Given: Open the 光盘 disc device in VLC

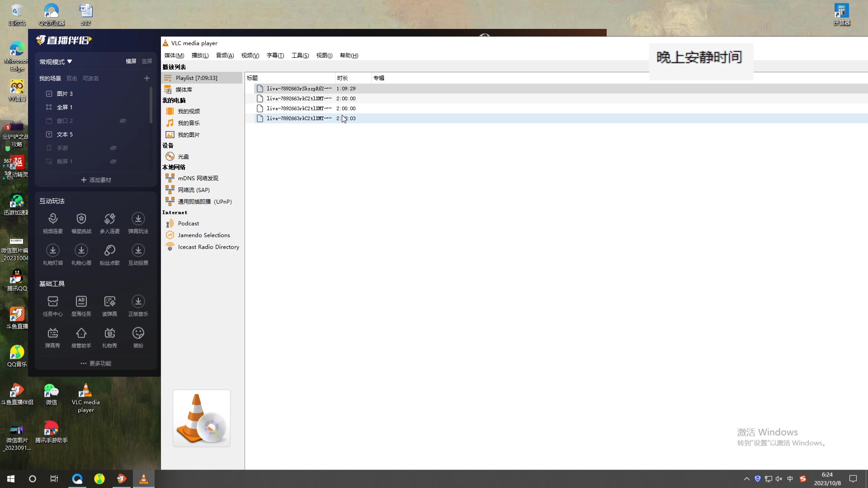Looking at the screenshot, I should 183,156.
